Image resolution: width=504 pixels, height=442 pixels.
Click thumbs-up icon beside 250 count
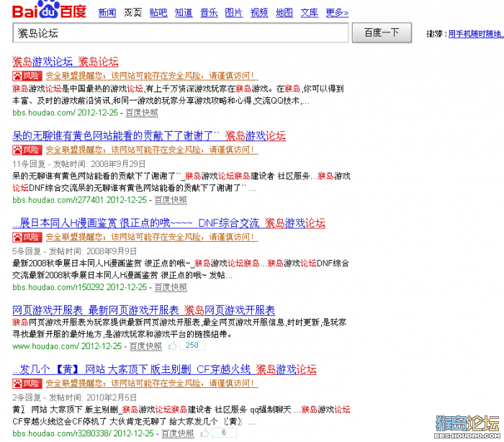[173, 346]
